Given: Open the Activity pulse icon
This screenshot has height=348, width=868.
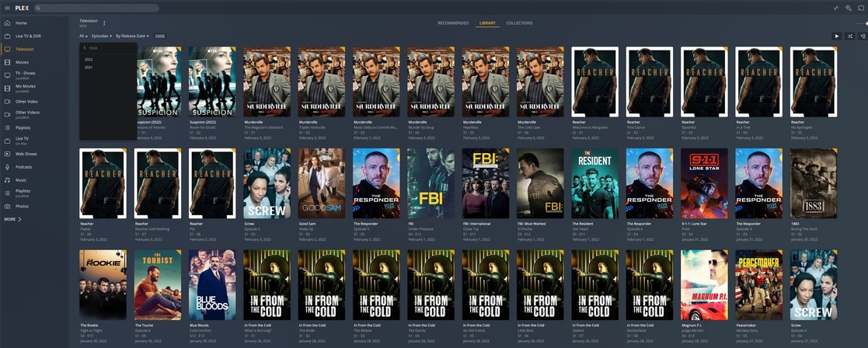Looking at the screenshot, I should point(836,9).
